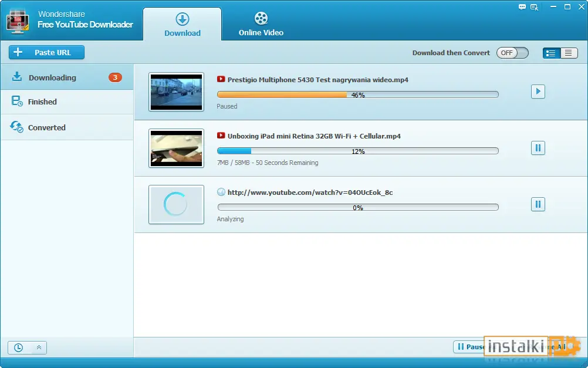Open the Online Video tab
The image size is (588, 368).
[x=261, y=24]
